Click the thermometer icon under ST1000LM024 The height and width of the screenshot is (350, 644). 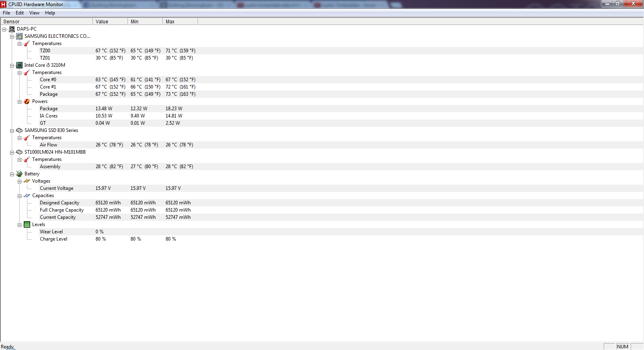(x=27, y=159)
